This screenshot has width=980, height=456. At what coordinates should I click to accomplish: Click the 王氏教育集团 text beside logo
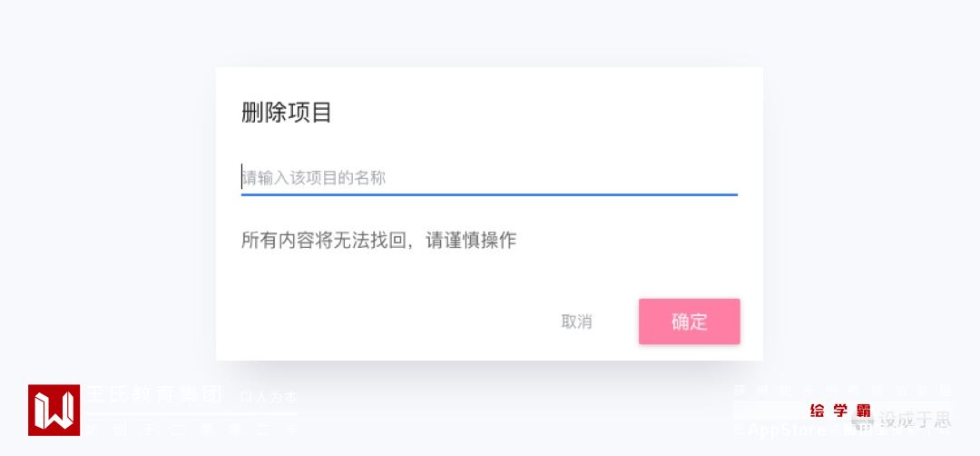point(154,395)
